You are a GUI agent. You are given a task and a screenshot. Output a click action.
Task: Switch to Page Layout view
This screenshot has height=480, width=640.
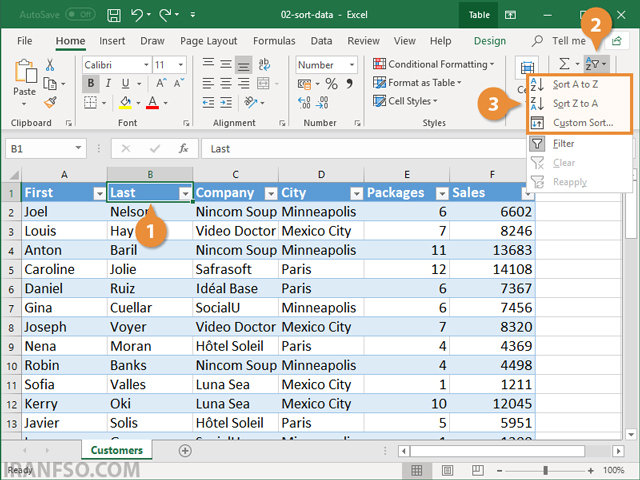447,470
